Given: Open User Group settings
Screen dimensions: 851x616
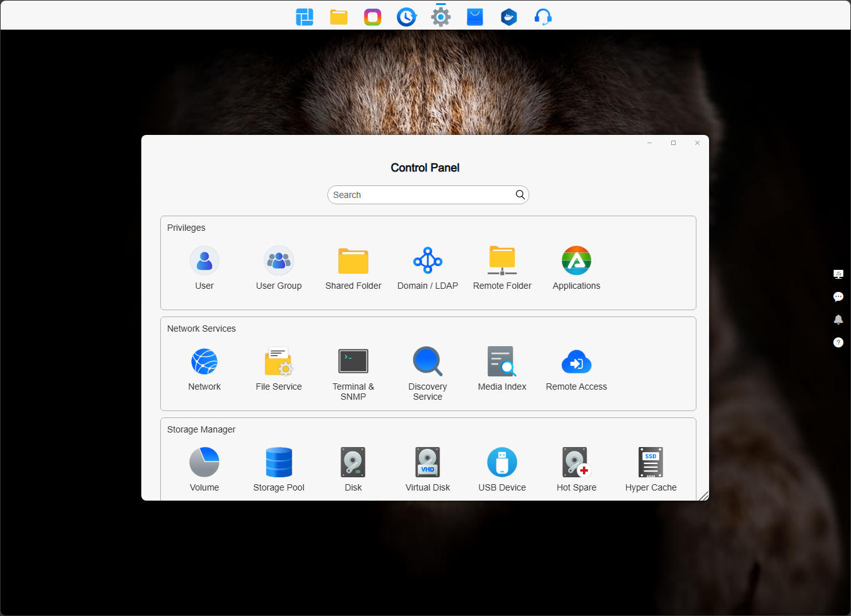Looking at the screenshot, I should [x=279, y=260].
